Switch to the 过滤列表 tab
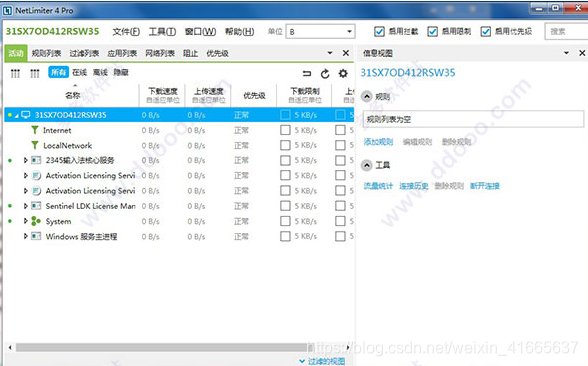The height and width of the screenshot is (366, 588). [84, 53]
